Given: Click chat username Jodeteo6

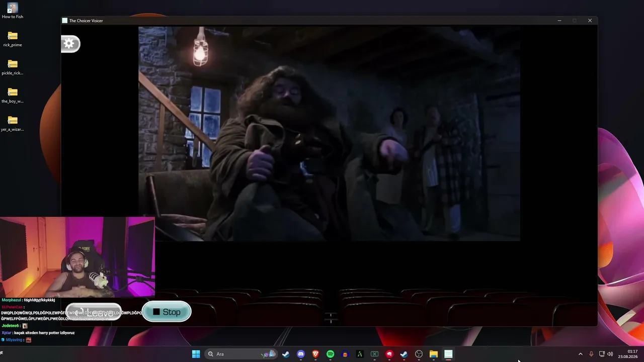Looking at the screenshot, I should click(11, 326).
